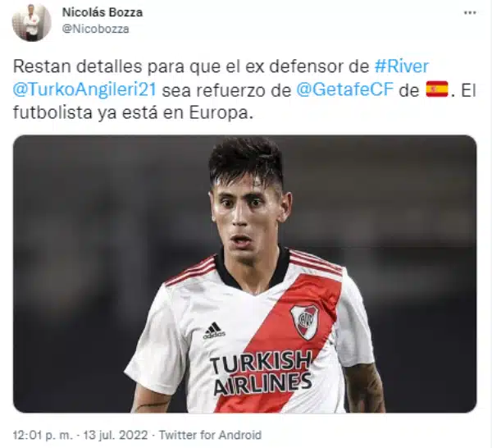
Task: Click the tattooed forearm in the photo
Action: pyautogui.click(x=364, y=389)
